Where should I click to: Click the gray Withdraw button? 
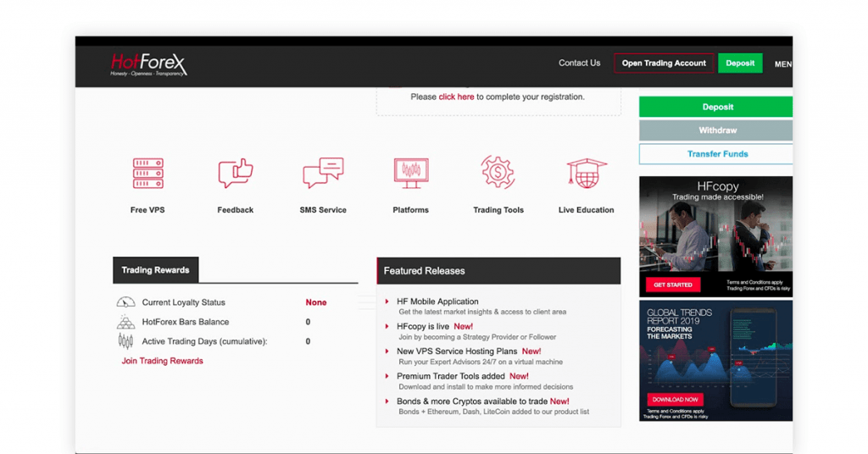pyautogui.click(x=717, y=130)
